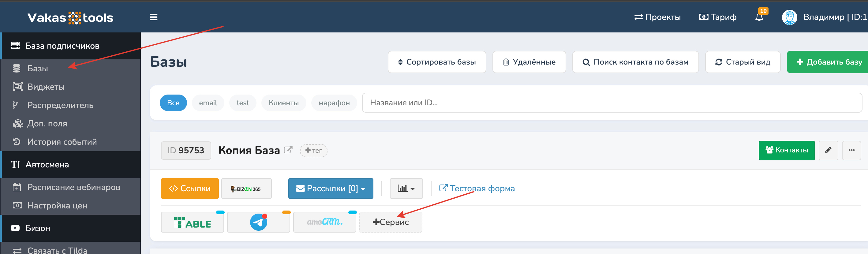Select the 'Все' filter tag

[173, 103]
